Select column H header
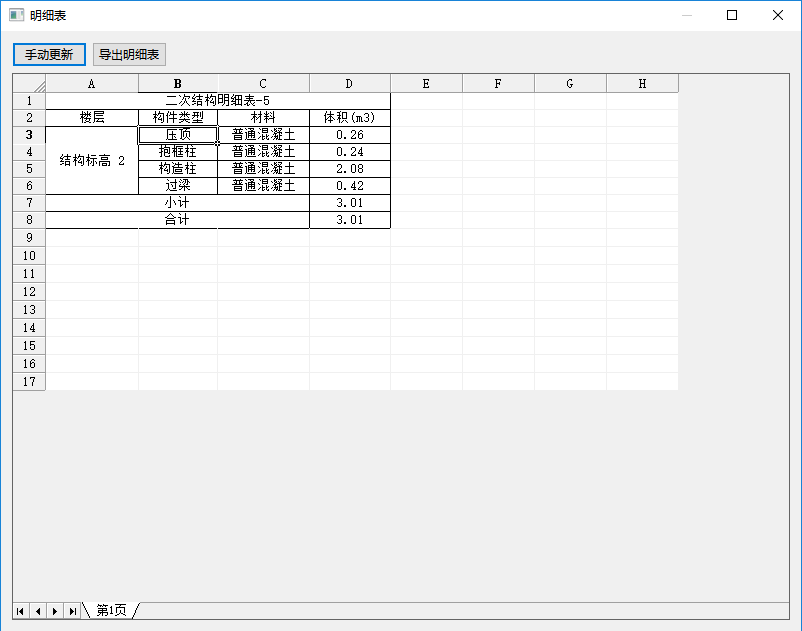Viewport: 802px width, 631px height. tap(642, 83)
